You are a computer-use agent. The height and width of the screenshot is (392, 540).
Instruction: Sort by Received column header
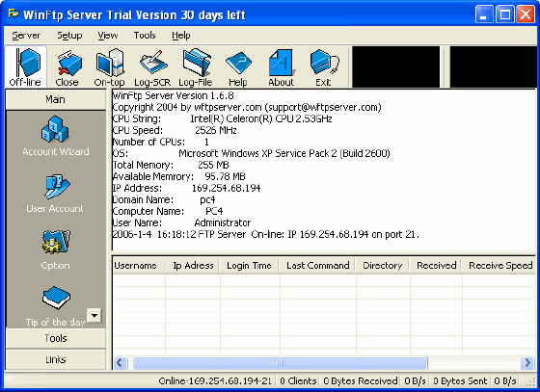pos(436,266)
